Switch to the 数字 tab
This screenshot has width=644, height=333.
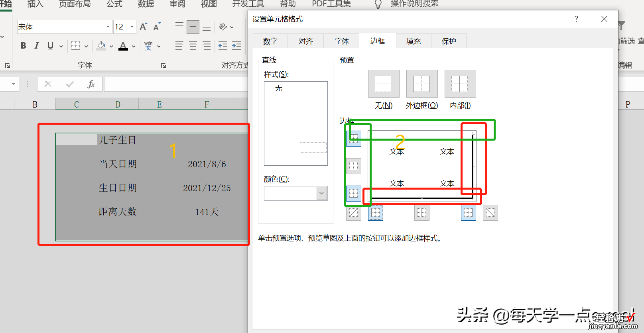270,41
